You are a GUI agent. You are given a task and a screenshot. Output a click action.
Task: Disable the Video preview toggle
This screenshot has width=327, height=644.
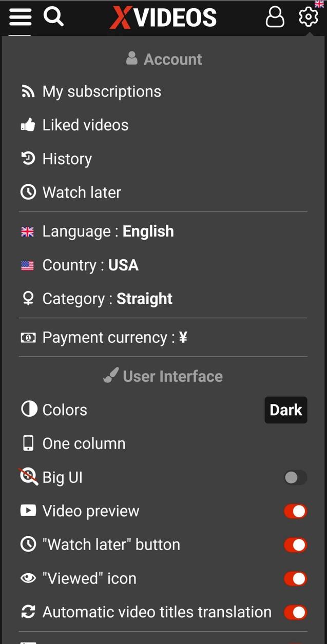[x=295, y=511]
